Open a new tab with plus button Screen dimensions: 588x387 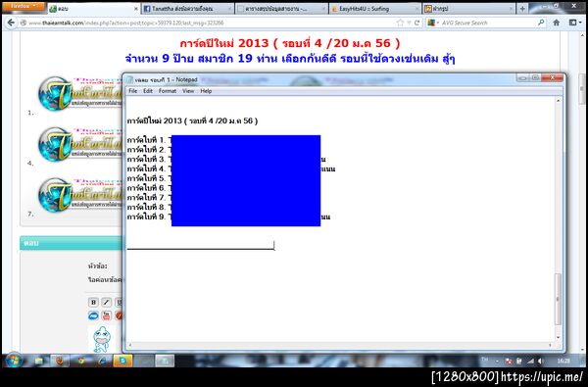tap(522, 8)
